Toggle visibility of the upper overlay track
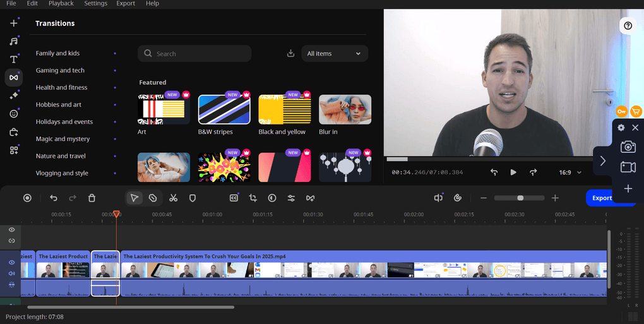Viewport: 644px width, 324px height. point(11,230)
